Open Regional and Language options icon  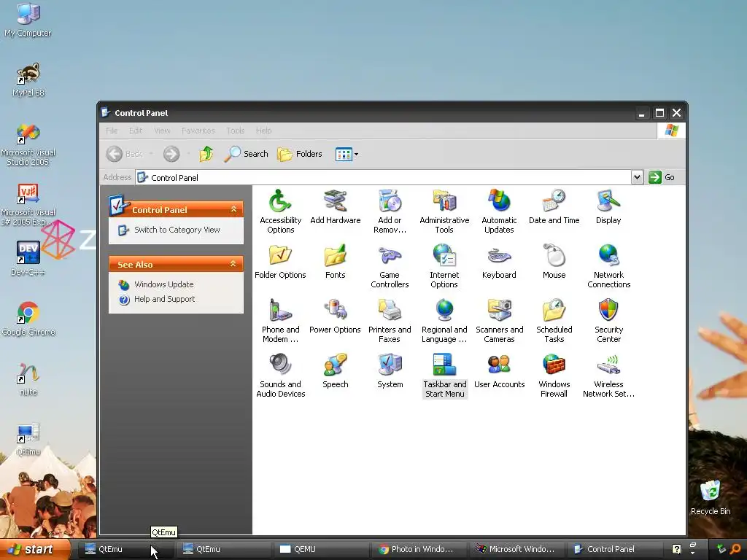444,321
